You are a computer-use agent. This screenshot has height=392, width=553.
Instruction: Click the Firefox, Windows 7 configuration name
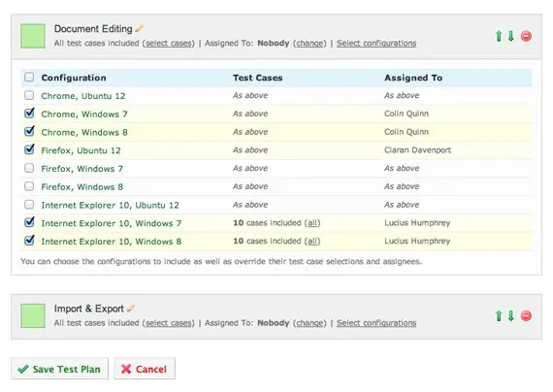(x=82, y=169)
